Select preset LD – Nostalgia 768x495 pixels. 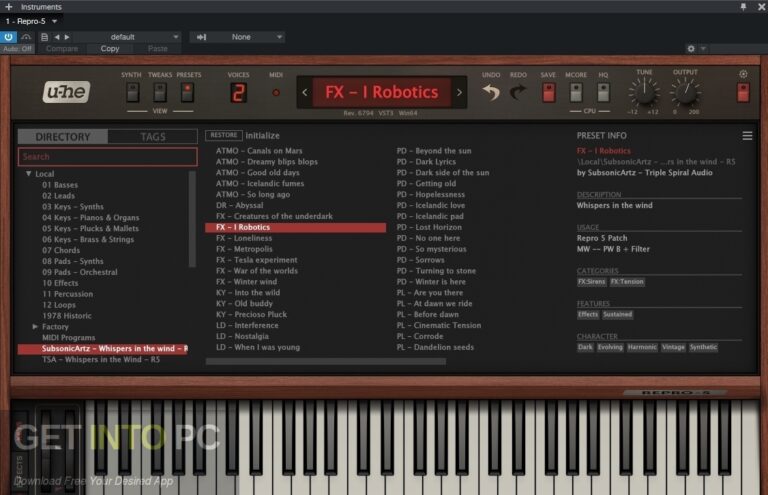coord(242,336)
